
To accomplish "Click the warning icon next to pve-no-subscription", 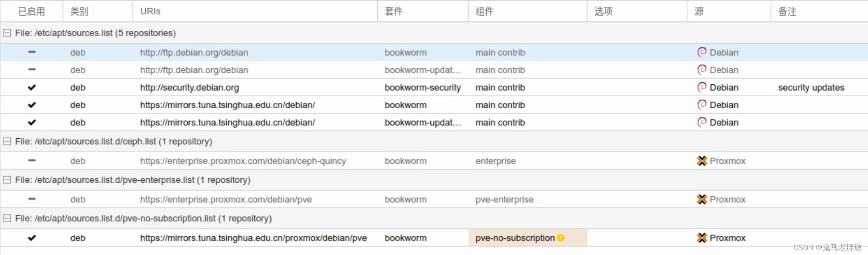I will pos(561,237).
